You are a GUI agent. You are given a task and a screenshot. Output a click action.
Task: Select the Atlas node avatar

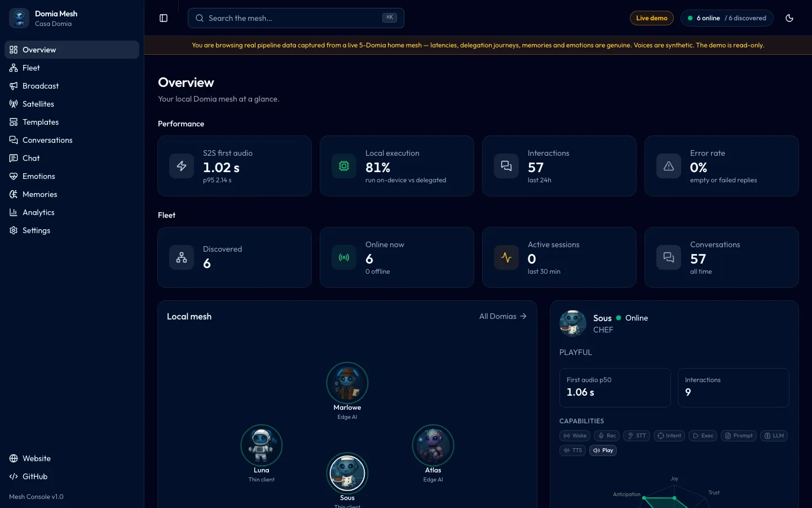(x=433, y=445)
